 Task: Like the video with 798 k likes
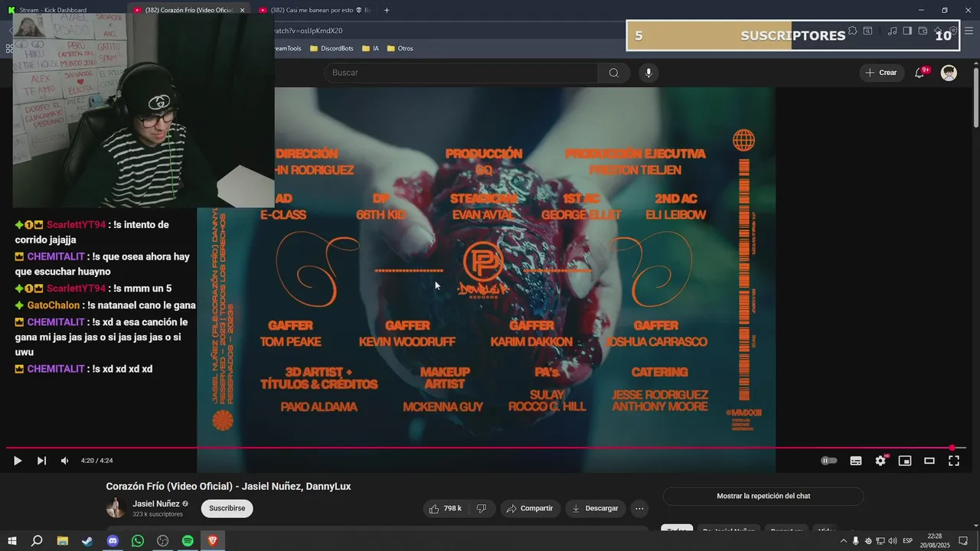tap(445, 508)
